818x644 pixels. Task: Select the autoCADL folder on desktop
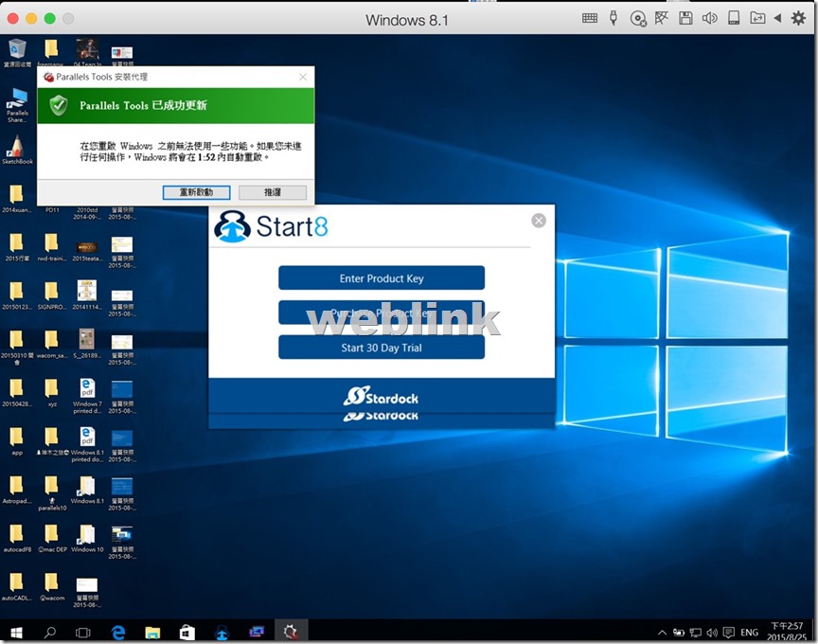click(17, 586)
